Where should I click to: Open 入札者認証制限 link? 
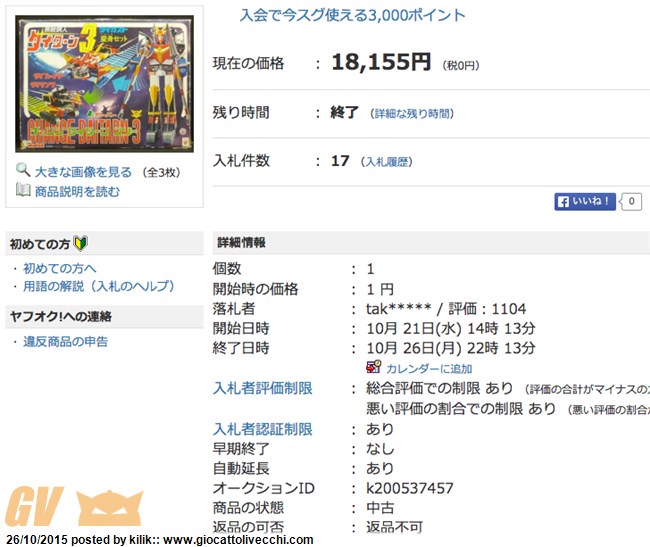(x=262, y=429)
